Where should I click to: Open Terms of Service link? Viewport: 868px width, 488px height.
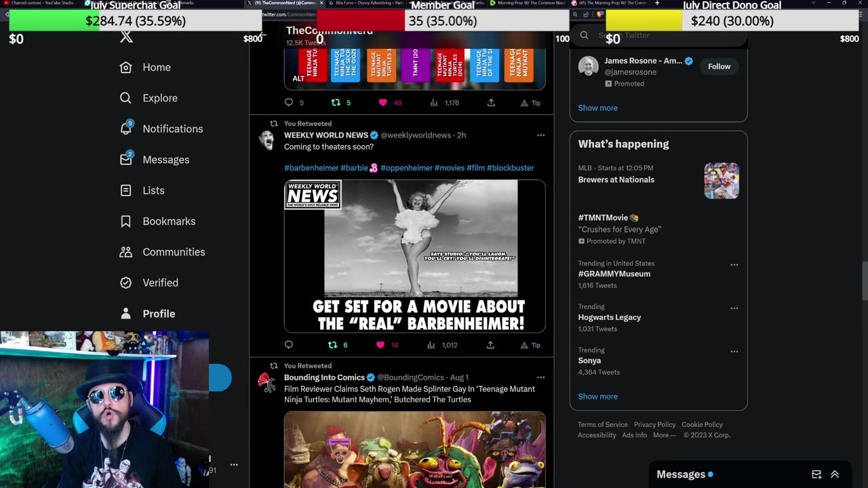pyautogui.click(x=602, y=424)
